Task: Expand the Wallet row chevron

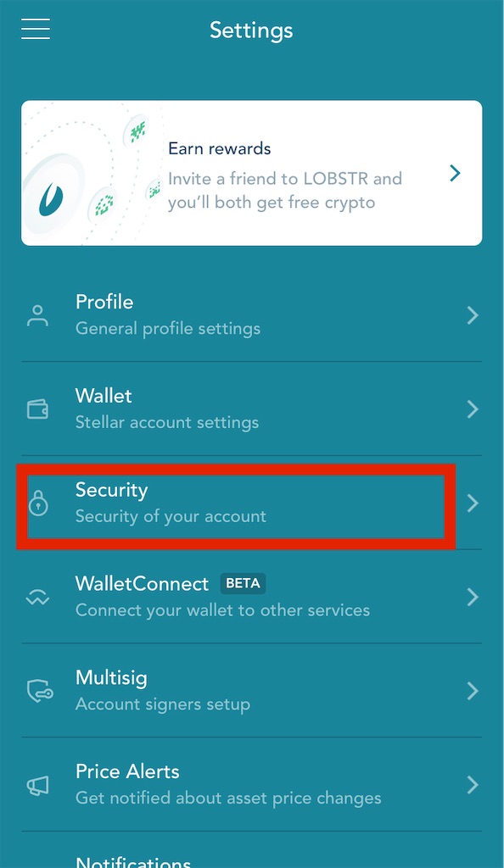Action: (473, 409)
